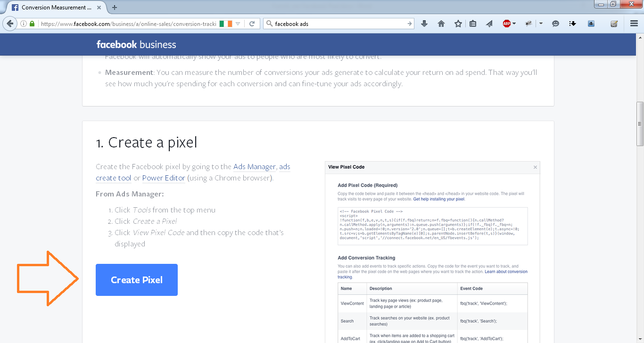This screenshot has width=644, height=343.
Task: Click the page vertical scrollbar thumb
Action: click(x=640, y=124)
